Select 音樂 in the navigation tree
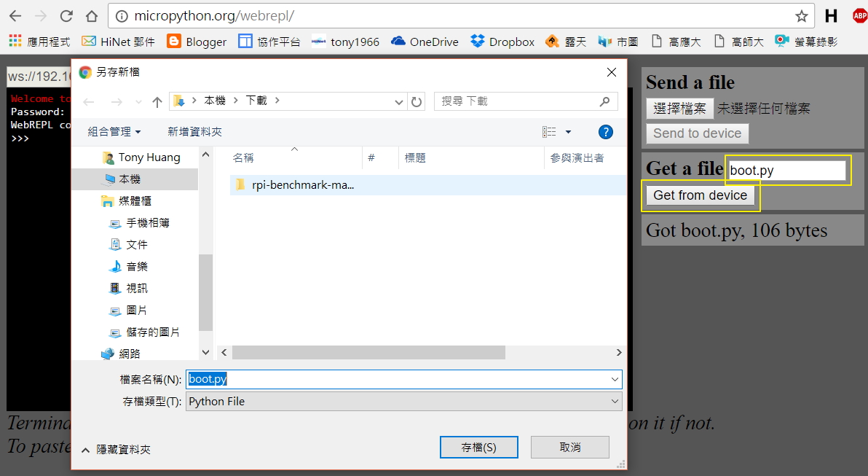Viewport: 868px width, 476px height. pyautogui.click(x=128, y=267)
